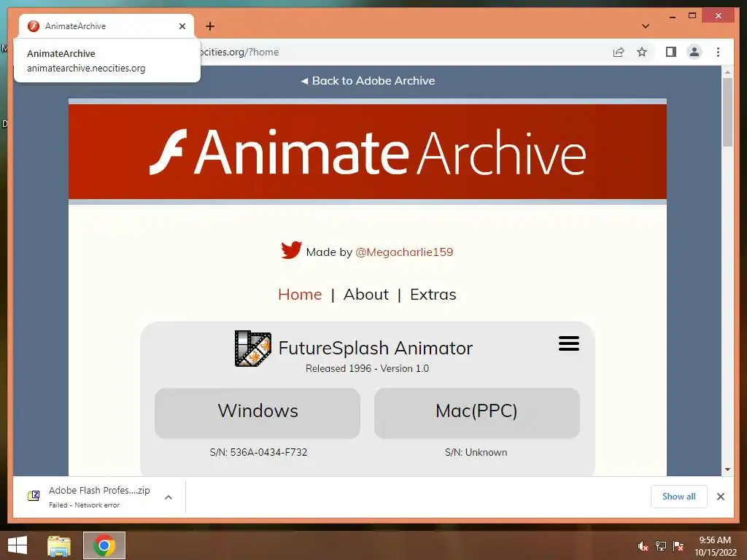The height and width of the screenshot is (560, 747).
Task: Open the Windows Start menu
Action: pos(18,545)
